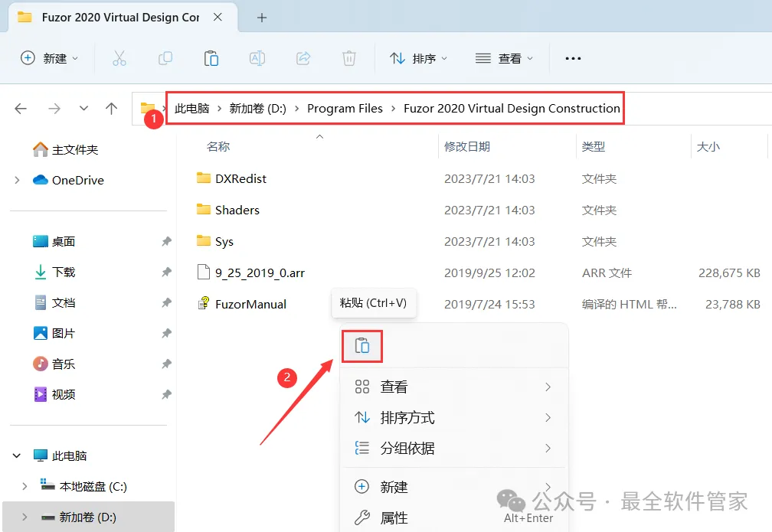Open the 新建 dropdown in toolbar
The width and height of the screenshot is (772, 532).
49,59
